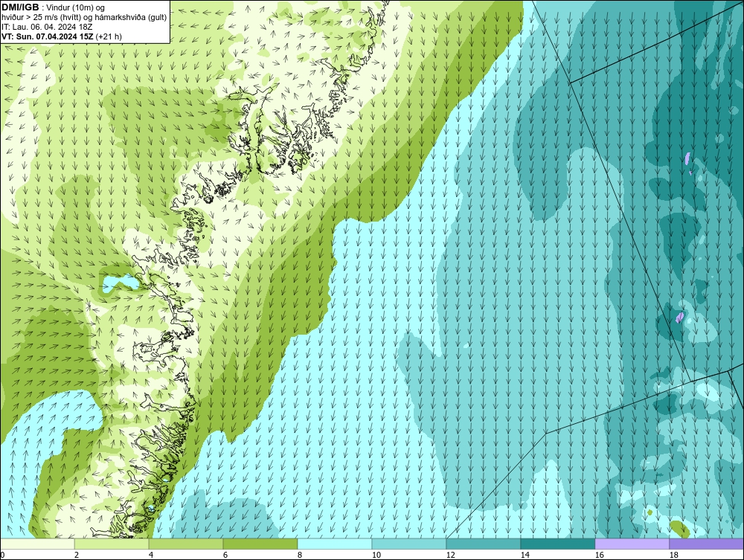
Task: Click the 0–2 m/s pale legend swatch
Action: 37,544
